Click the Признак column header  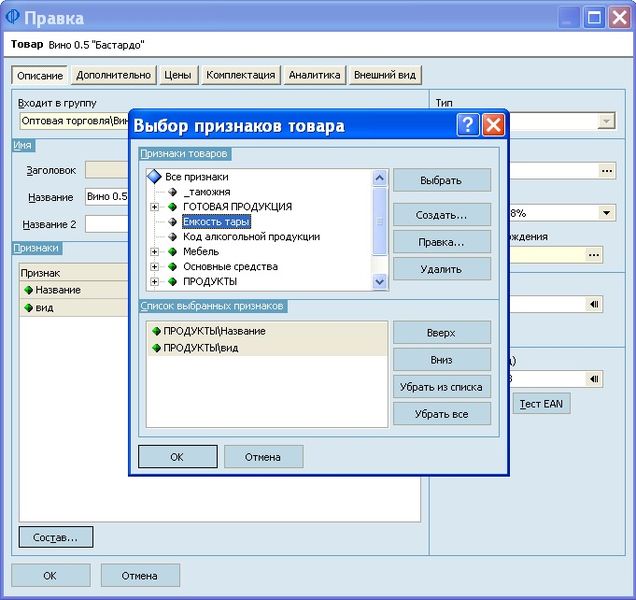[x=74, y=273]
